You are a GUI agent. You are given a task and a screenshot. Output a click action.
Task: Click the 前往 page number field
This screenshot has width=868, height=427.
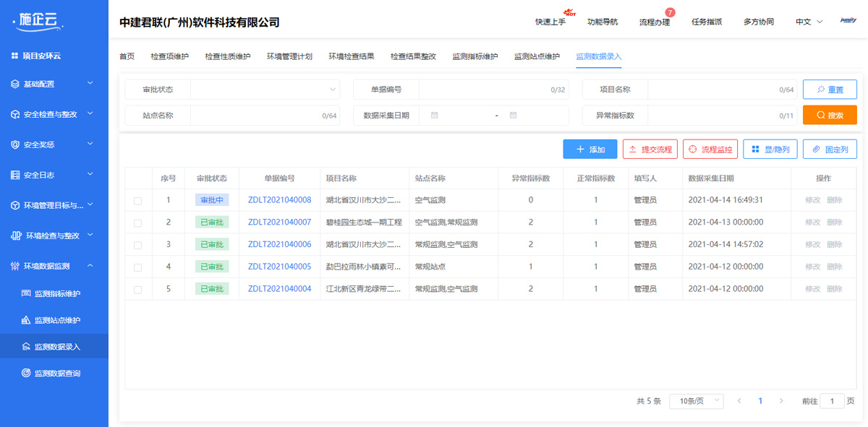[x=832, y=401]
